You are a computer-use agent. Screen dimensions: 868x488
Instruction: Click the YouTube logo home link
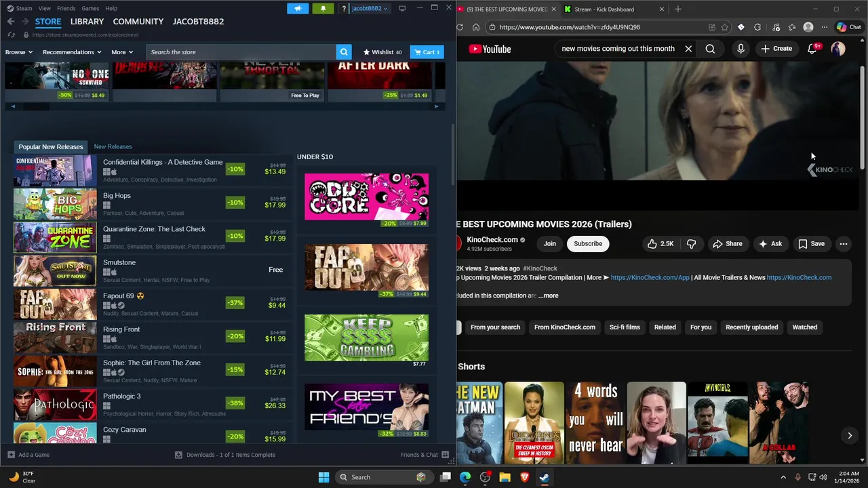490,49
